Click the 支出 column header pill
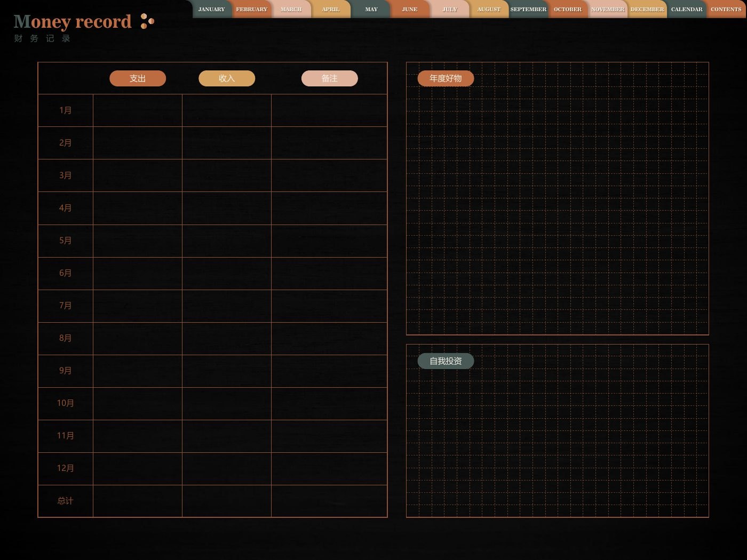This screenshot has height=560, width=747. 138,78
